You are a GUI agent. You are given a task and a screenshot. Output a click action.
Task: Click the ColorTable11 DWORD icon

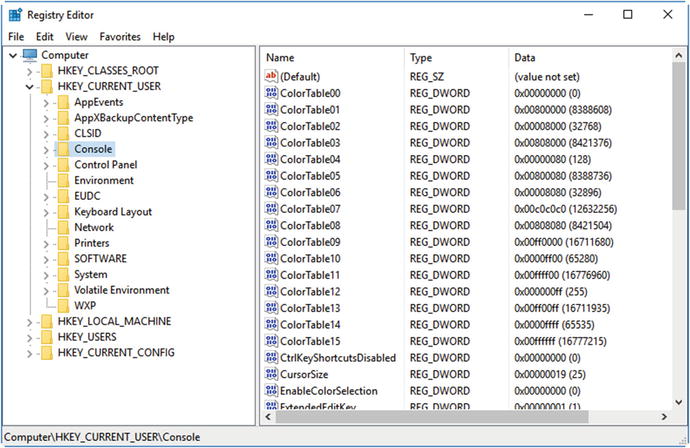tap(271, 275)
